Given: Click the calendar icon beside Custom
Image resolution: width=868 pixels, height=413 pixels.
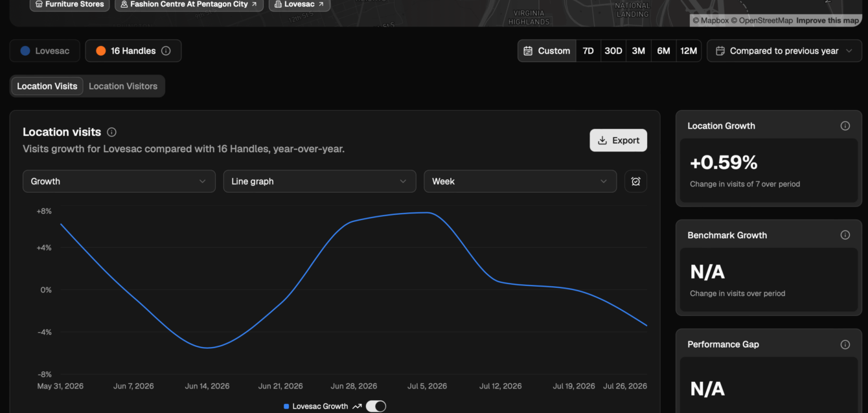Looking at the screenshot, I should [x=528, y=51].
